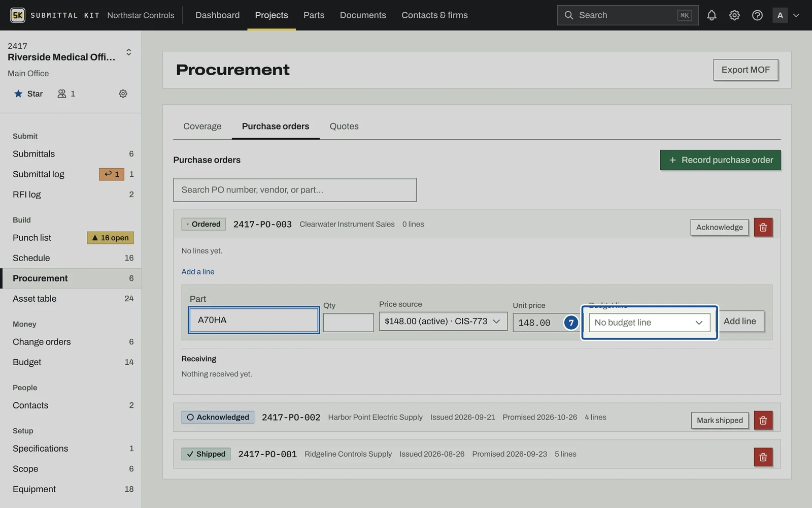This screenshot has width=812, height=508.
Task: Open the help question mark icon
Action: [x=757, y=15]
